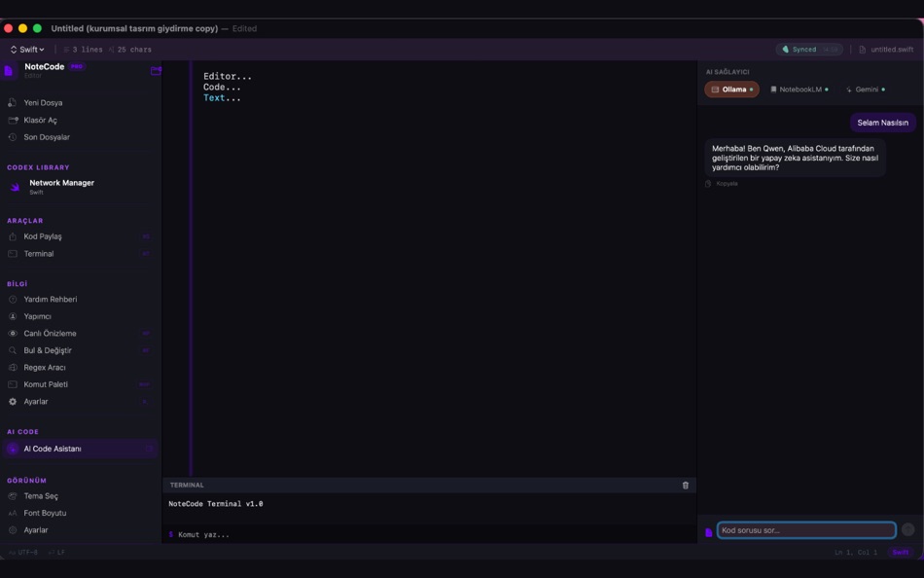This screenshot has height=578, width=924.
Task: Focus the Komut yaz terminal input
Action: [429, 534]
